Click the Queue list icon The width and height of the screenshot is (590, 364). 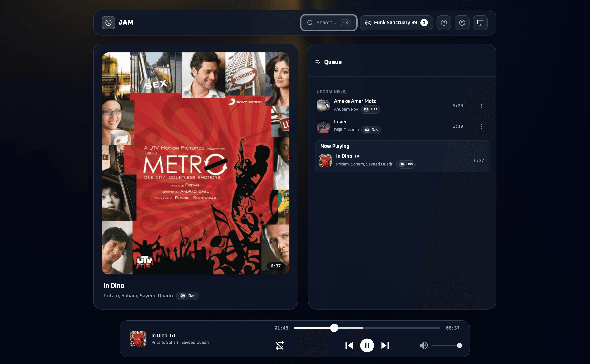[318, 62]
